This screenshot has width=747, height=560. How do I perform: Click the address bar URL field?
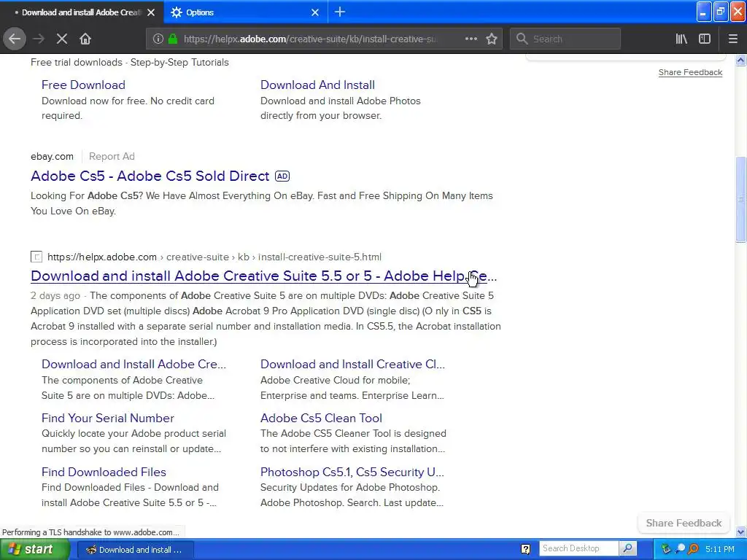[309, 39]
